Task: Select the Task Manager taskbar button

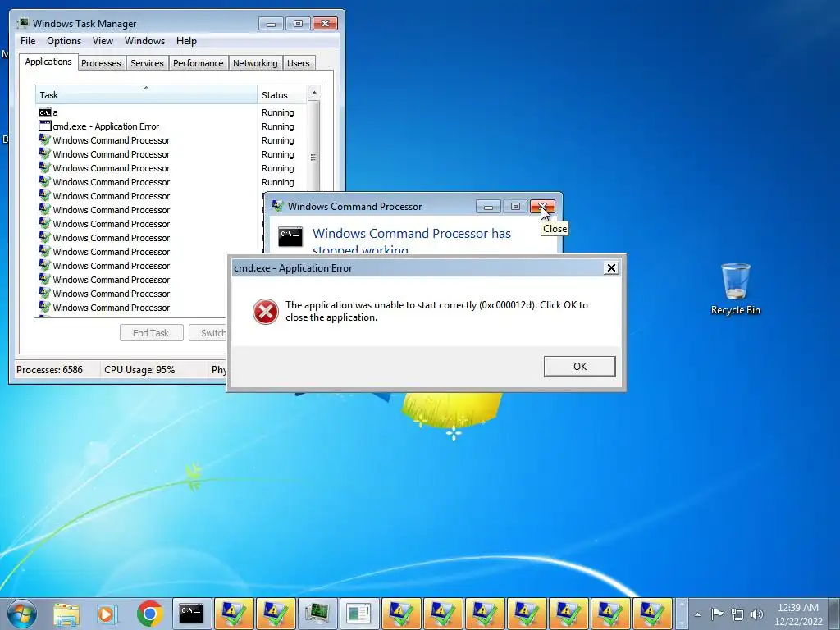Action: click(x=317, y=614)
